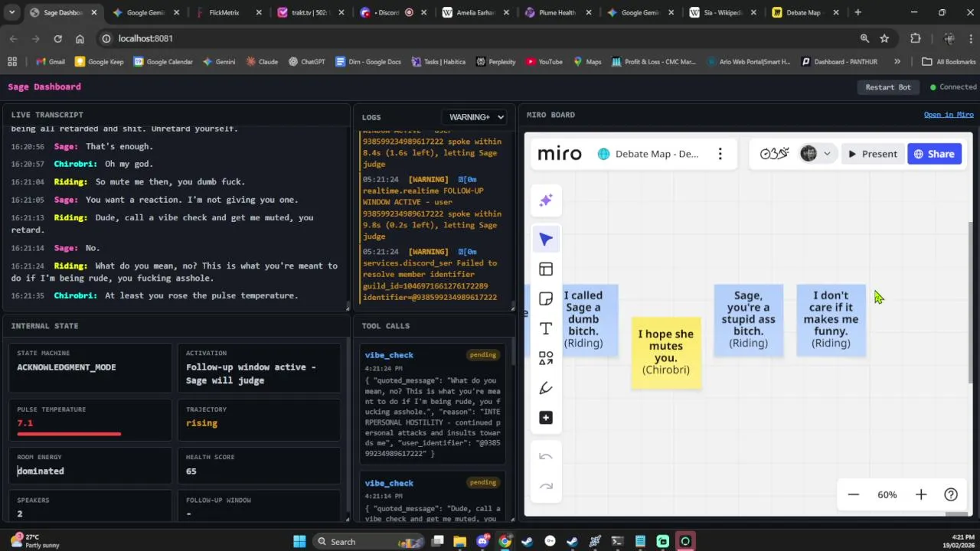Viewport: 980px width, 551px height.
Task: Click the 60% zoom level in Miro
Action: click(x=887, y=495)
